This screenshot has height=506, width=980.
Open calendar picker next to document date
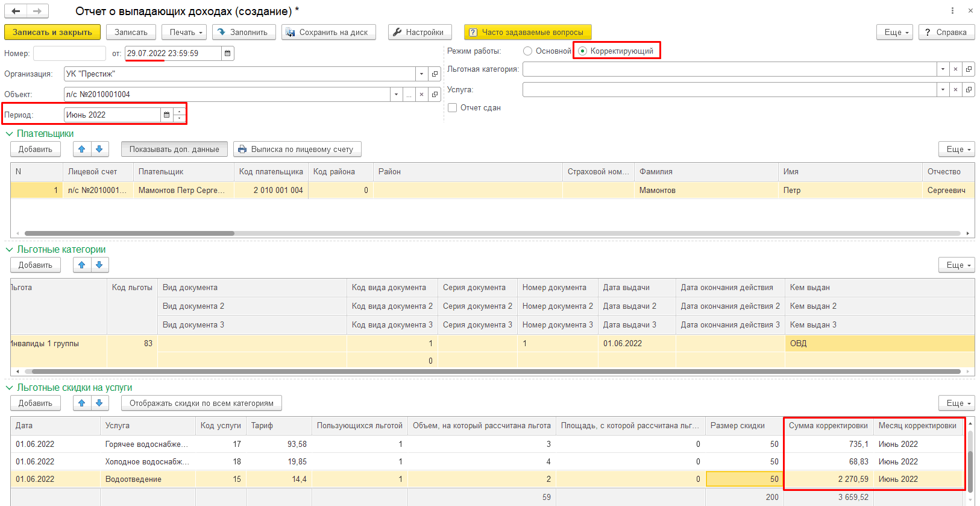coord(227,54)
